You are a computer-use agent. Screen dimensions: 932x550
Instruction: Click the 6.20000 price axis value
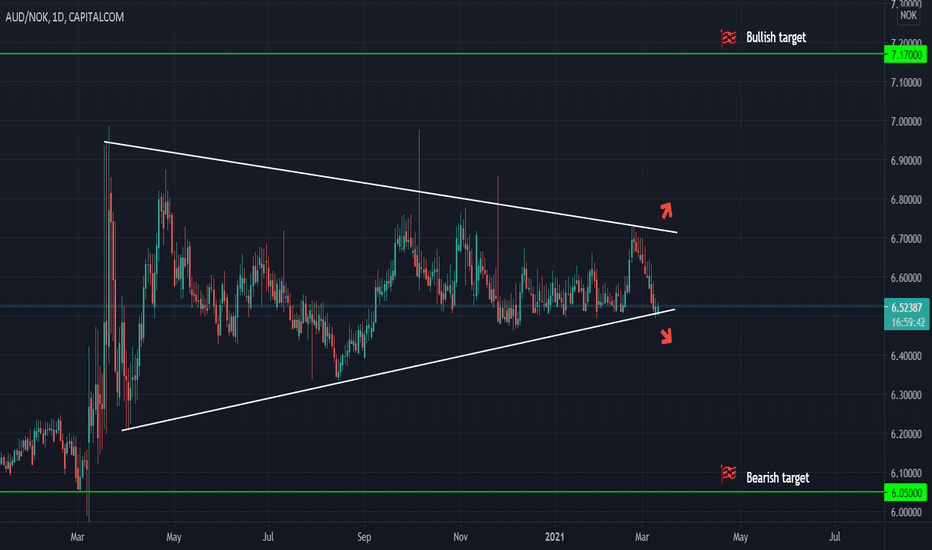906,434
